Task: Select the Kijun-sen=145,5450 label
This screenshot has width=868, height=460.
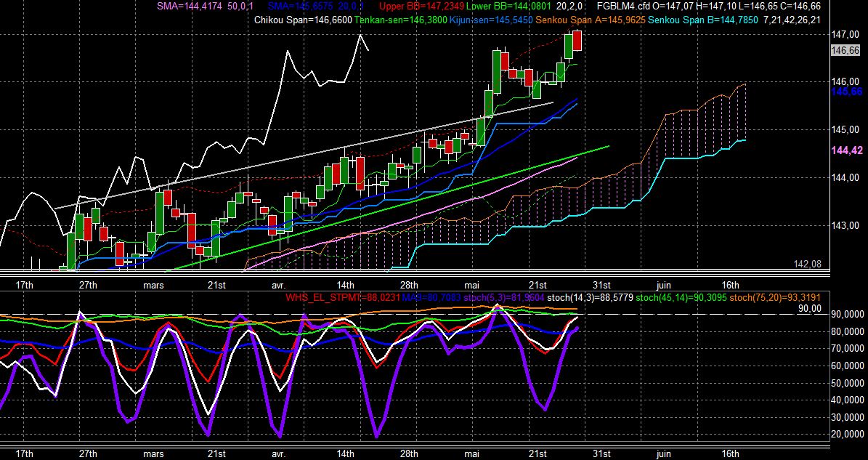Action: click(x=492, y=20)
